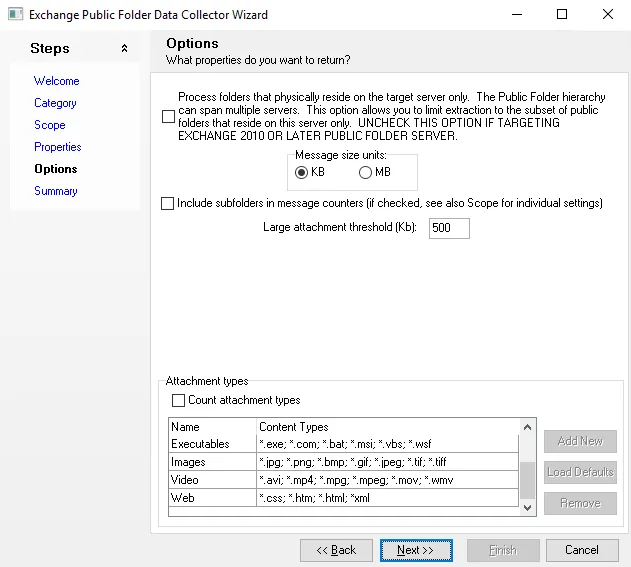Cancel the wizard
Viewport: 631px width, 567px height.
coord(582,550)
